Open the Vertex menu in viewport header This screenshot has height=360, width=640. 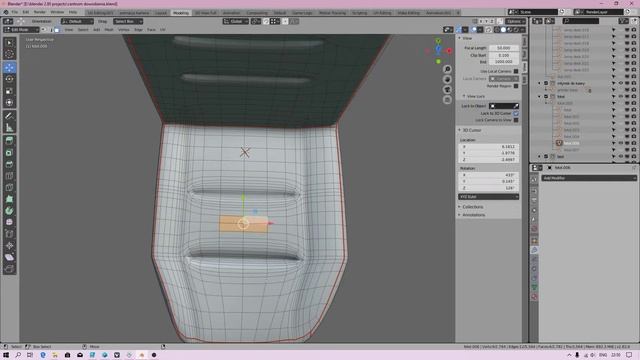pyautogui.click(x=124, y=30)
